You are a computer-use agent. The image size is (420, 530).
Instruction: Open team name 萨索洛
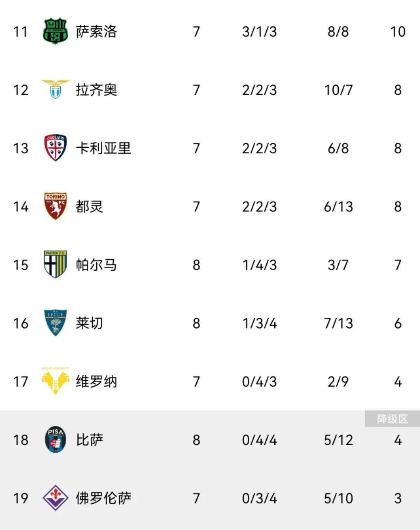click(x=96, y=31)
